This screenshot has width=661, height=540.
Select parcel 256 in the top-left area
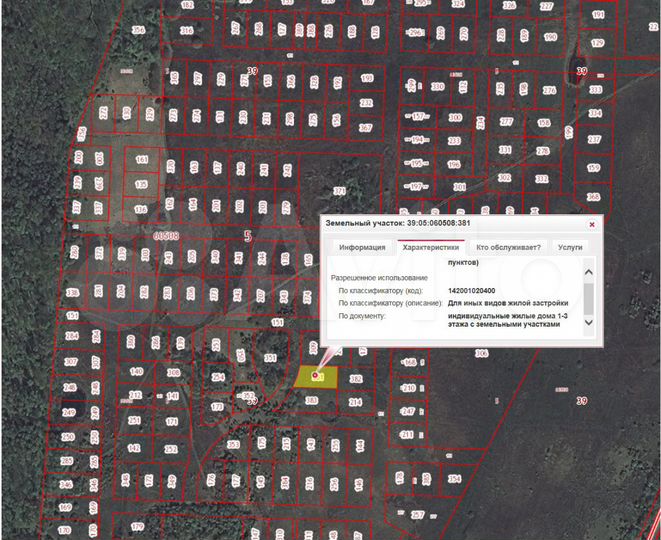138,31
